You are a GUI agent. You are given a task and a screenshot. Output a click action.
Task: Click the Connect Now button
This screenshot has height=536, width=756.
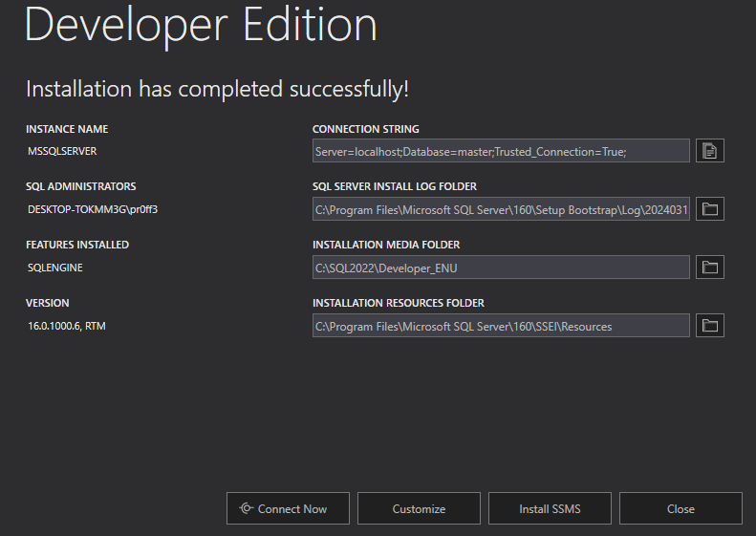tap(288, 508)
